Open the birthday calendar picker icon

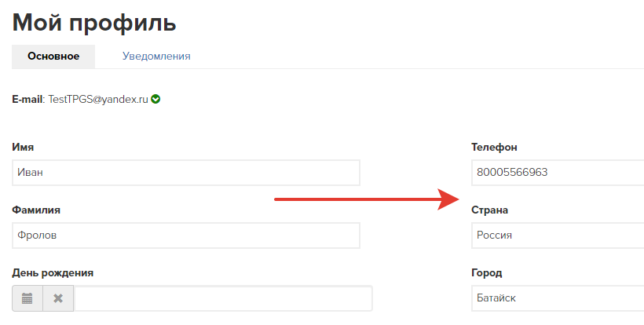click(27, 298)
